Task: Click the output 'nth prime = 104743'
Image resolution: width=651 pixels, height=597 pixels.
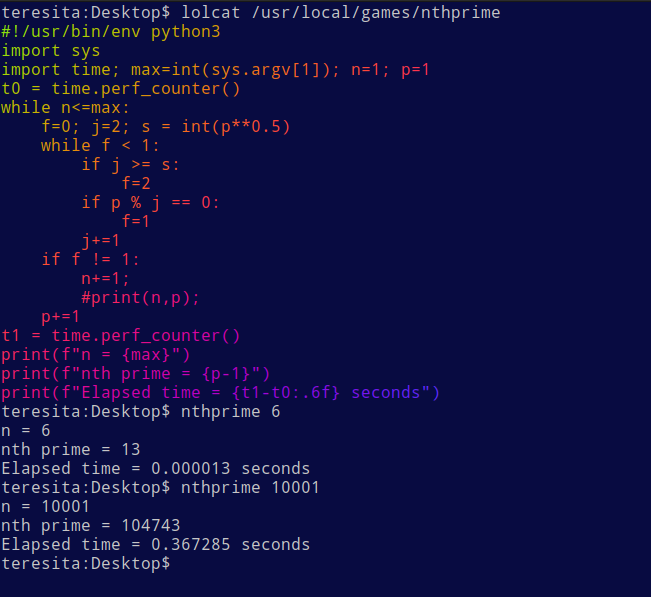Action: tap(91, 526)
